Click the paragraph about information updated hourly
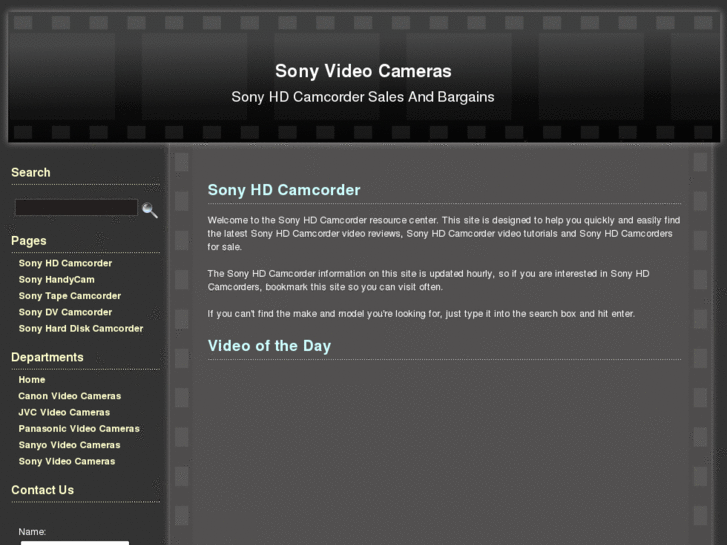727x545 pixels. [428, 280]
